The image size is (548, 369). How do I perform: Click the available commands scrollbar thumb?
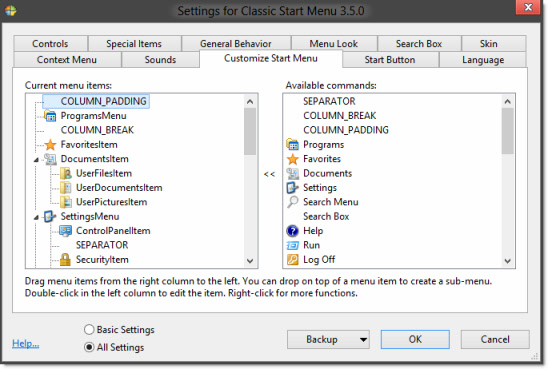508,131
